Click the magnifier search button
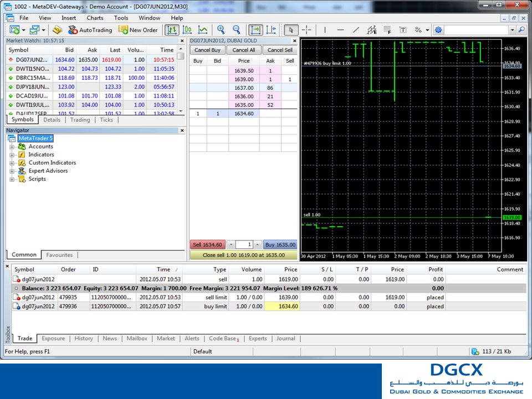This screenshot has height=399, width=532. click(x=521, y=30)
